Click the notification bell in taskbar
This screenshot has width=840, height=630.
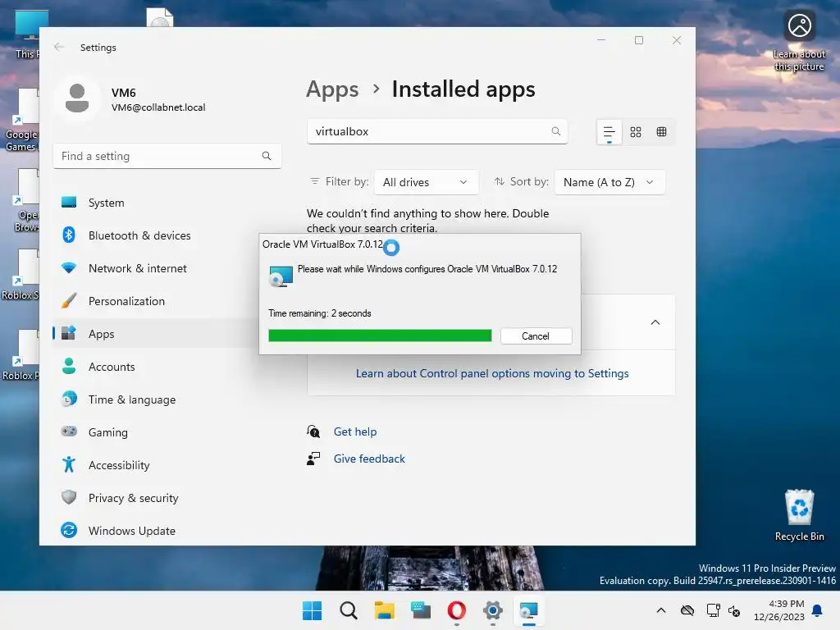click(x=817, y=610)
